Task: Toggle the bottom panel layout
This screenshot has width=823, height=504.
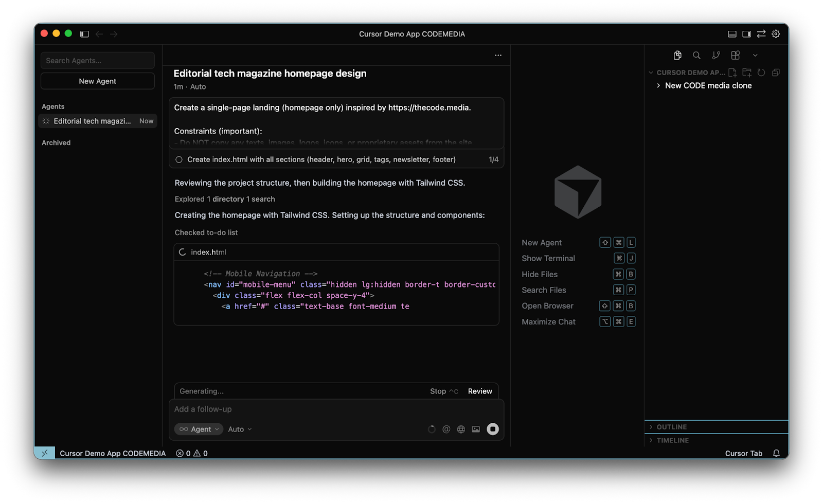Action: point(732,34)
